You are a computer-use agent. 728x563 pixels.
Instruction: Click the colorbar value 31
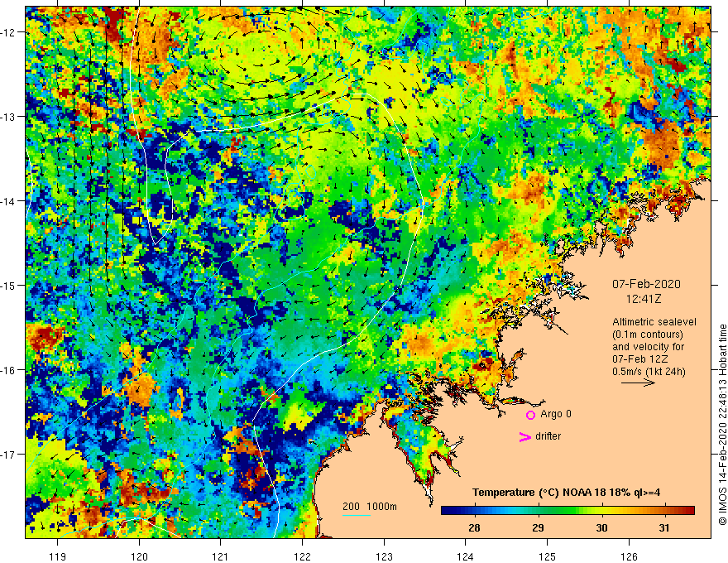[664, 528]
